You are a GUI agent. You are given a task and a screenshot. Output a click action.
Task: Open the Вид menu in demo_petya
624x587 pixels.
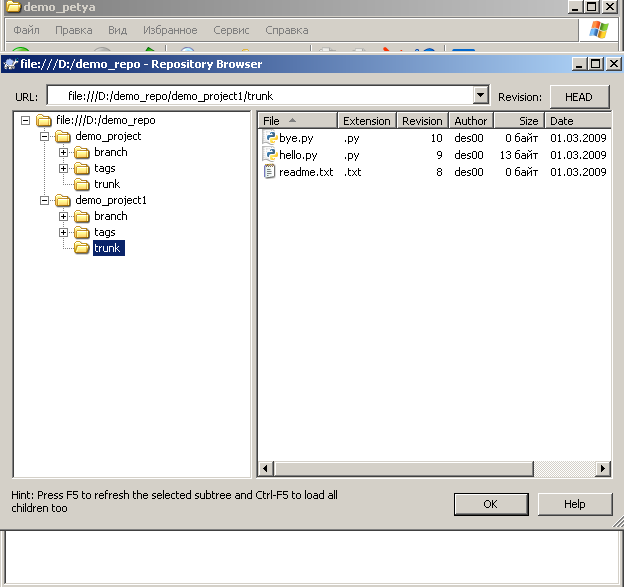tap(117, 30)
